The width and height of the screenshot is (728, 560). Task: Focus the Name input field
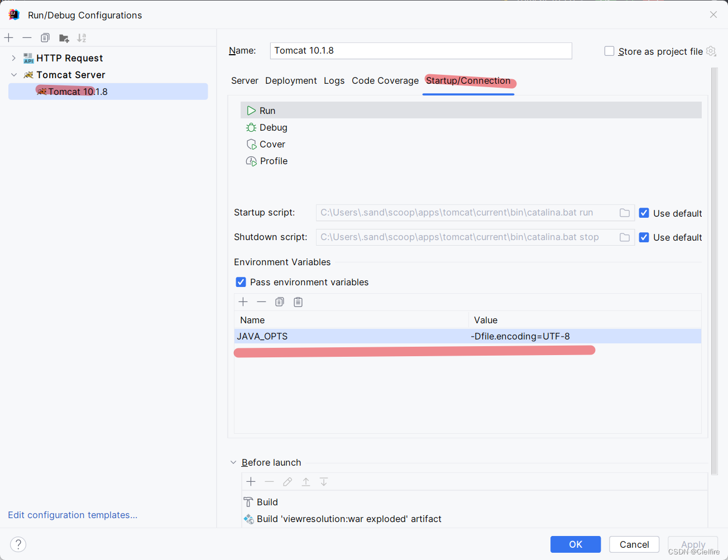(421, 51)
